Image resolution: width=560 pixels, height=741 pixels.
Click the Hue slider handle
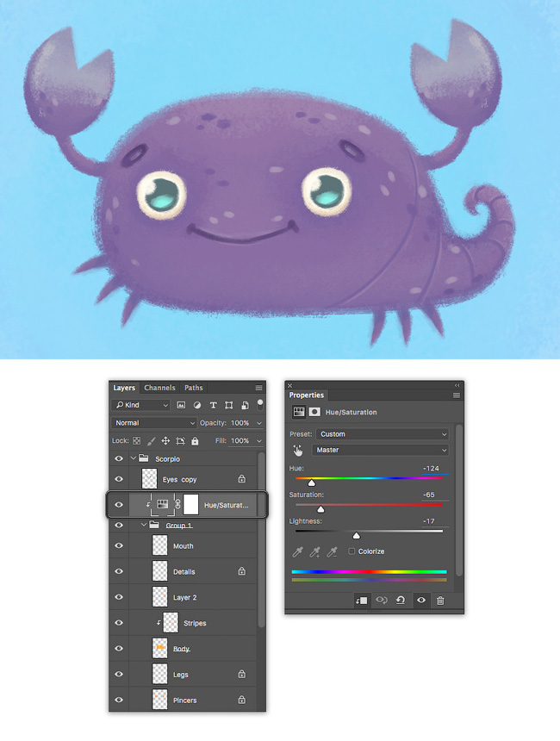tap(311, 483)
